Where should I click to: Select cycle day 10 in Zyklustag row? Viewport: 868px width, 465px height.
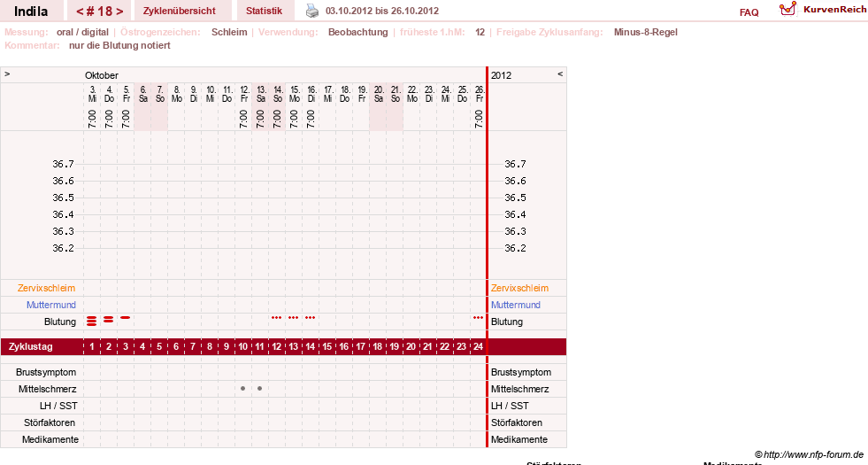click(243, 346)
